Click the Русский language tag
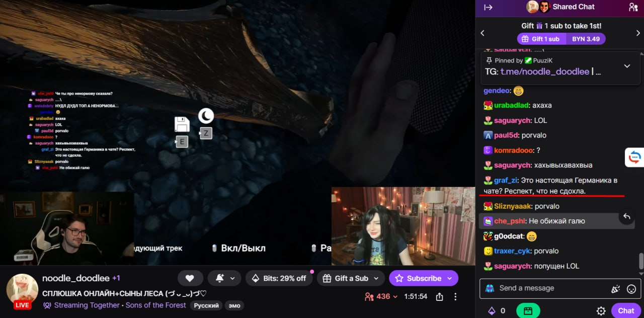The width and height of the screenshot is (644, 318). (x=206, y=305)
